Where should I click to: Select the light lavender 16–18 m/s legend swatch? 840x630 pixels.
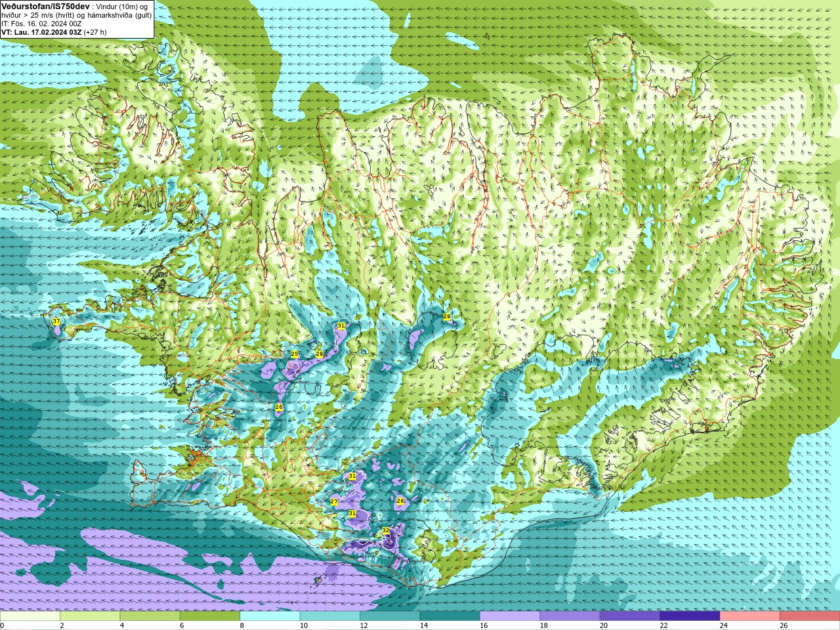point(509,616)
